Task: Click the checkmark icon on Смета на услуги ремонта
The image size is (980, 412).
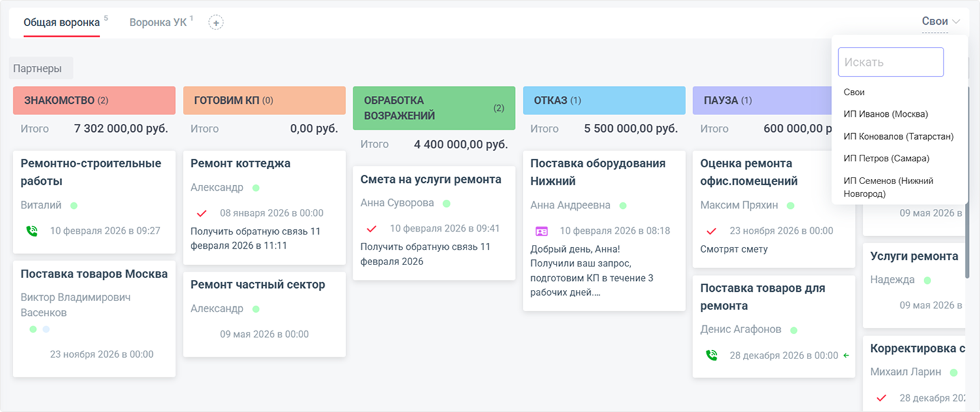Action: pyautogui.click(x=371, y=229)
